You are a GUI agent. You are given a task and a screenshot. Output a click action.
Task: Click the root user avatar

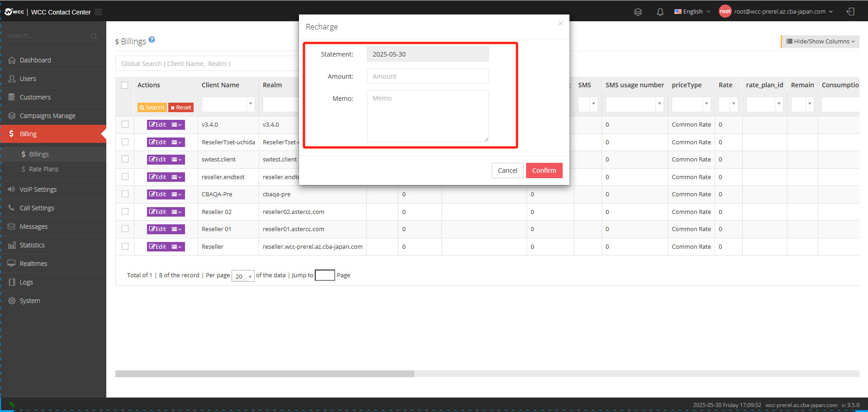tap(725, 11)
